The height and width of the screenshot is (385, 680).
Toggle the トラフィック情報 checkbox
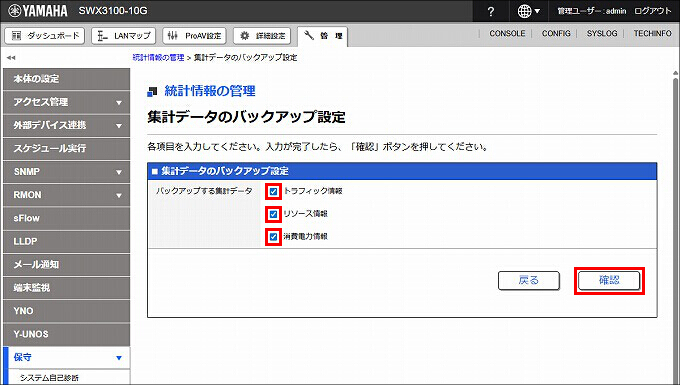pyautogui.click(x=273, y=191)
